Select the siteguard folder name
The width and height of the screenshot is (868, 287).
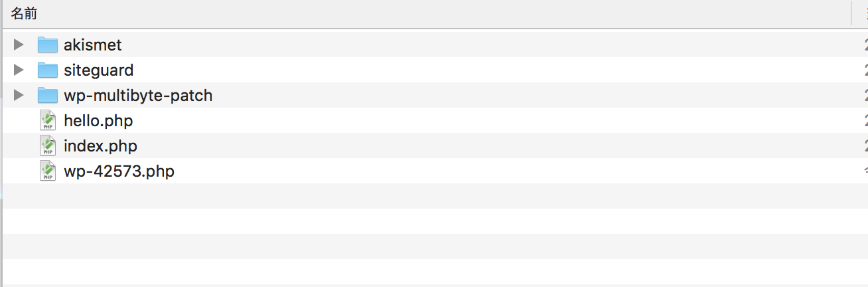point(99,70)
